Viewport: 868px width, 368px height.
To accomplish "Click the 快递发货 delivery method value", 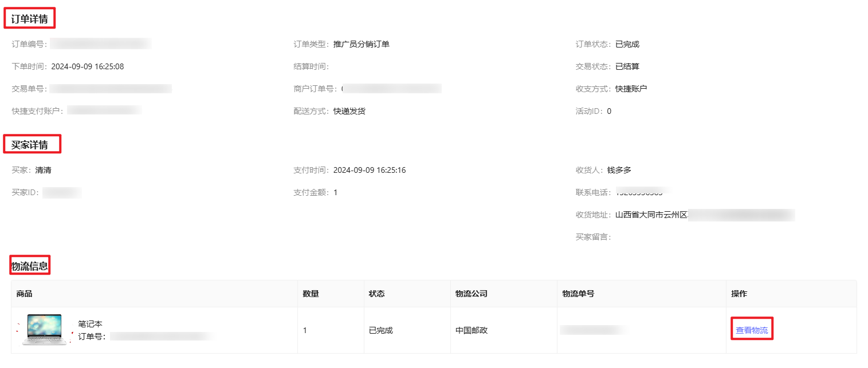I will [x=349, y=111].
